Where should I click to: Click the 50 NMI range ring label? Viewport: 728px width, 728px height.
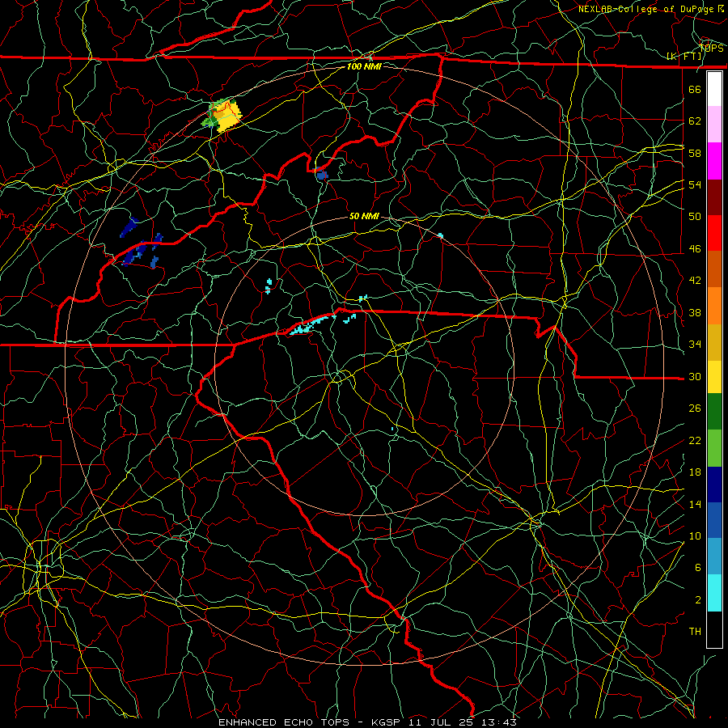[364, 216]
